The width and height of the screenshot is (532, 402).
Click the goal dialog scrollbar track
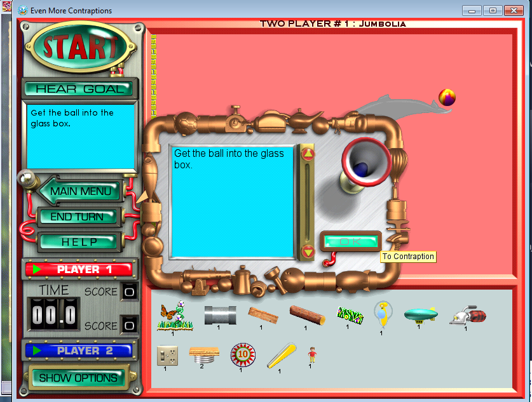[x=308, y=203]
